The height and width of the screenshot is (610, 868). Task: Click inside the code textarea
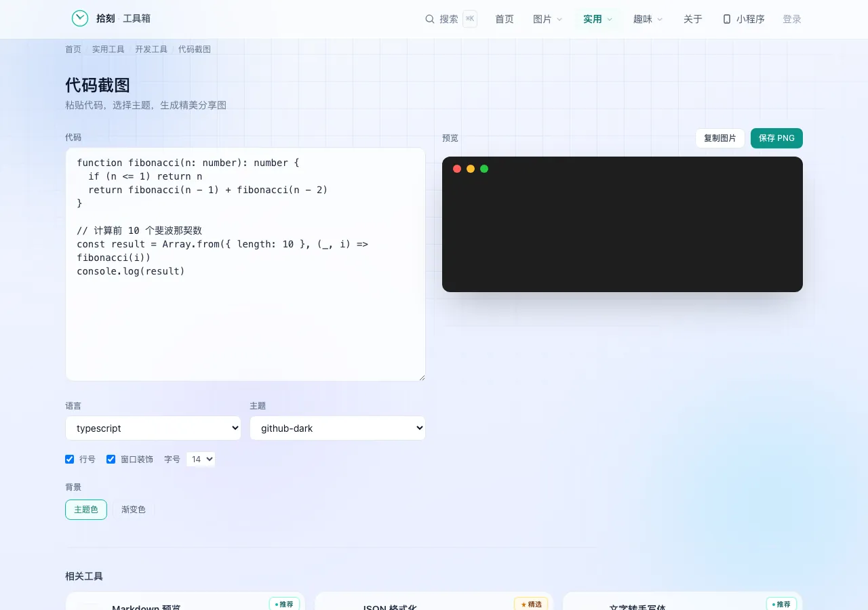coord(245,264)
